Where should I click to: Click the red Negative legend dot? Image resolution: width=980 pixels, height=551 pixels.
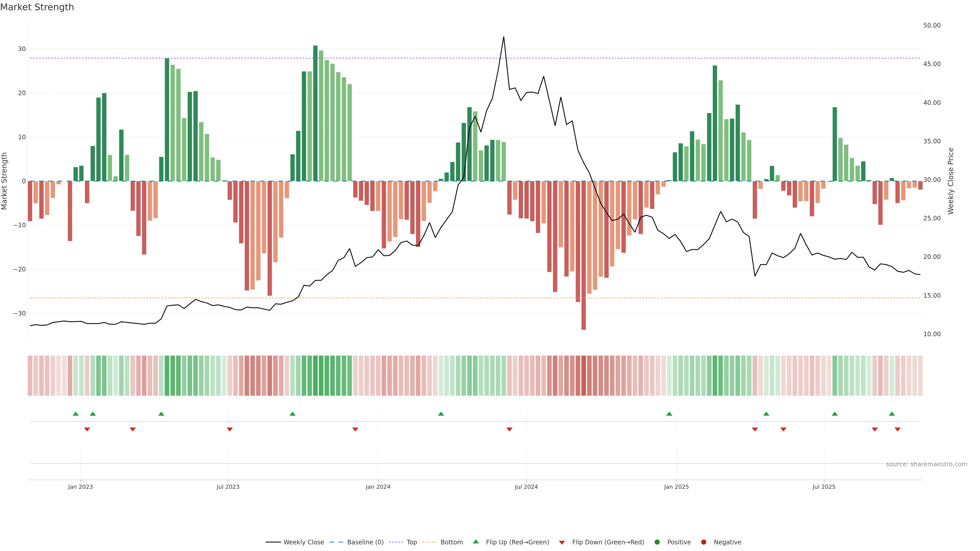point(703,542)
